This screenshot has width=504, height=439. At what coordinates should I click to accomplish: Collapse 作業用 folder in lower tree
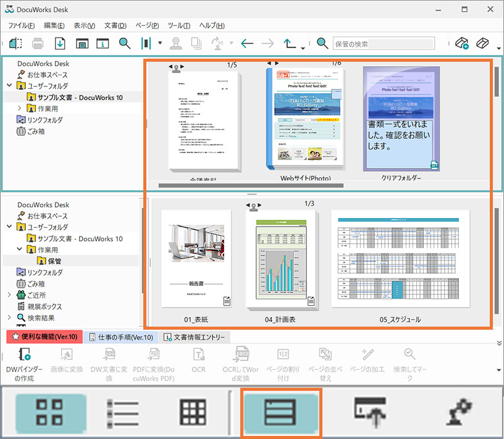pos(19,249)
